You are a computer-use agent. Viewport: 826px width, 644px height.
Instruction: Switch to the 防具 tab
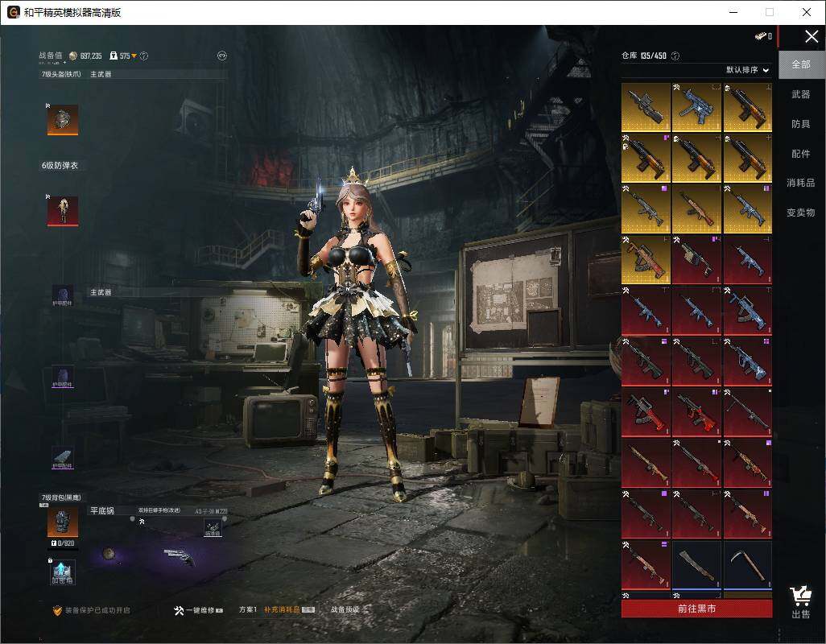point(801,124)
